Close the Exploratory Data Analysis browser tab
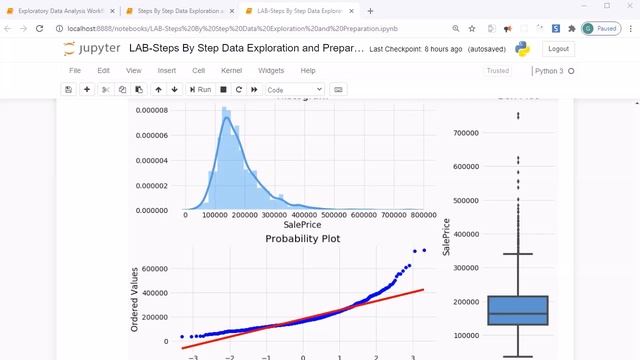 click(x=112, y=11)
